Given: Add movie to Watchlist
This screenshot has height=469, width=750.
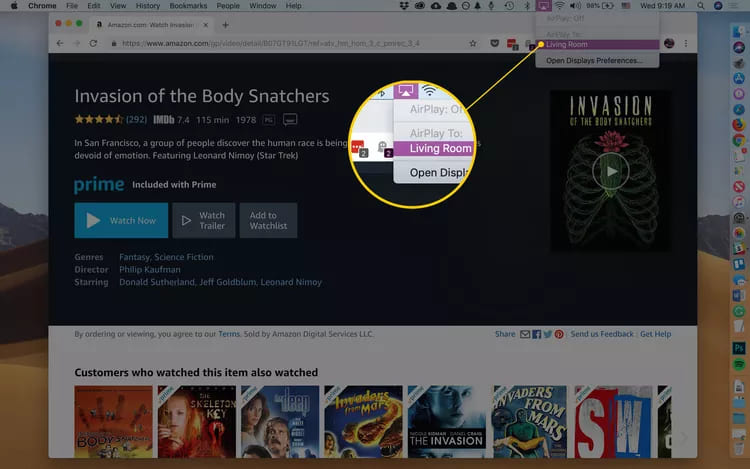Looking at the screenshot, I should pyautogui.click(x=268, y=220).
